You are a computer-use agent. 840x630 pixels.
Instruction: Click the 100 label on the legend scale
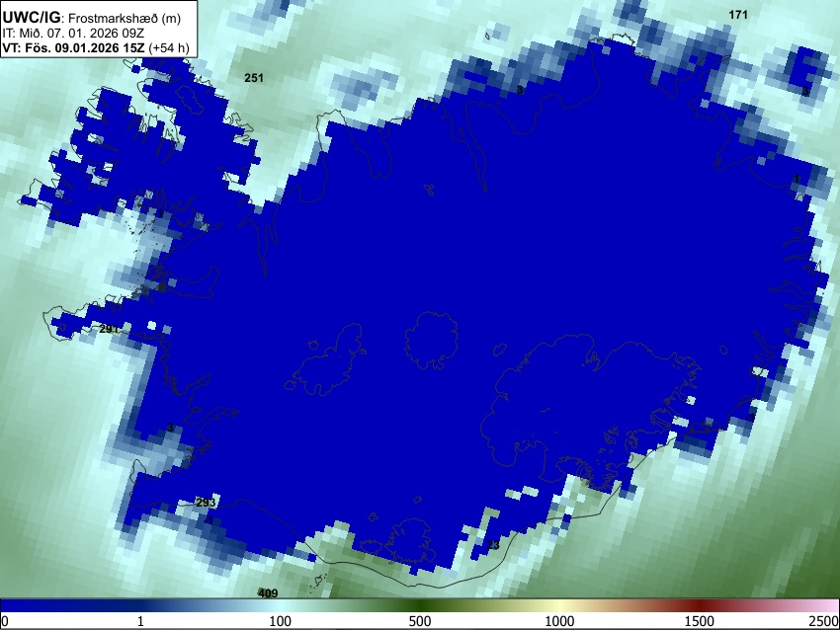click(281, 621)
